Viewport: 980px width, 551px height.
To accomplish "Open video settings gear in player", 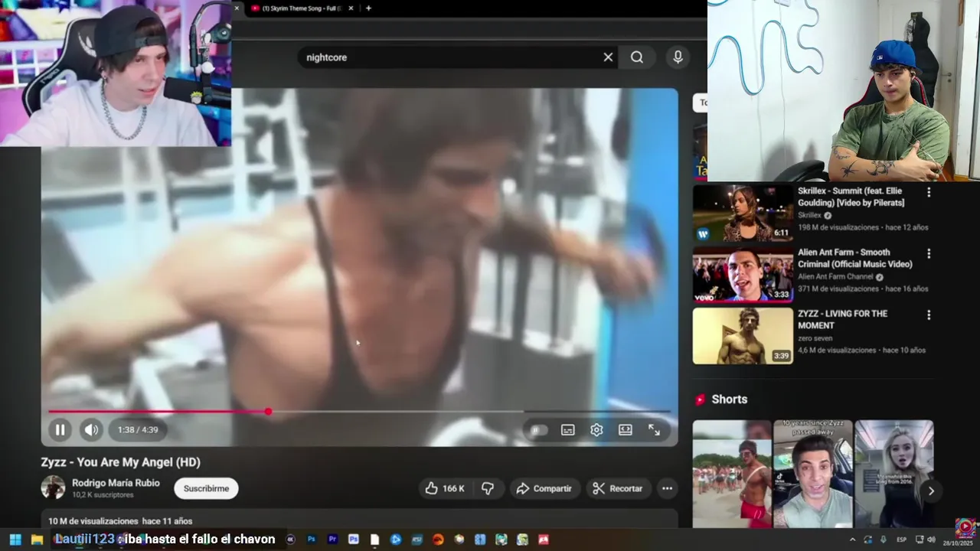I will pos(596,430).
